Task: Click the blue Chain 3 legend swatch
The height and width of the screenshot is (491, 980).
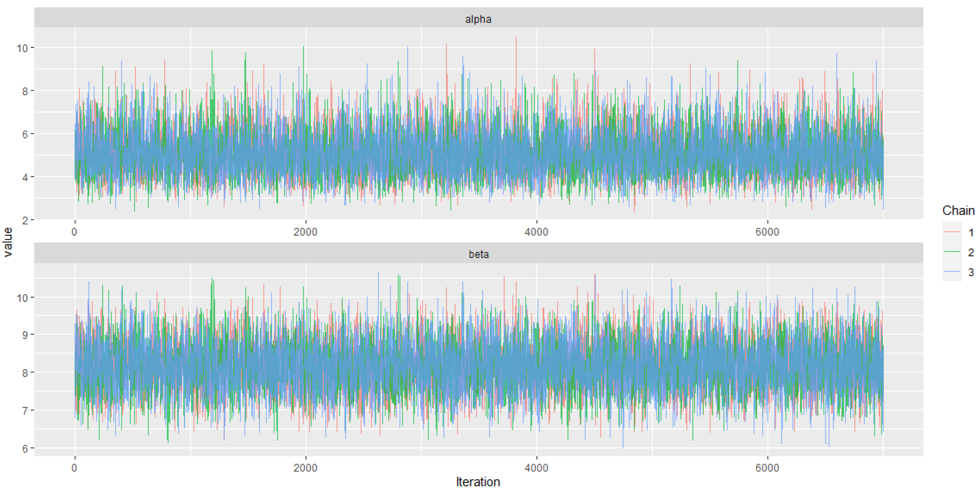Action: pyautogui.click(x=952, y=271)
